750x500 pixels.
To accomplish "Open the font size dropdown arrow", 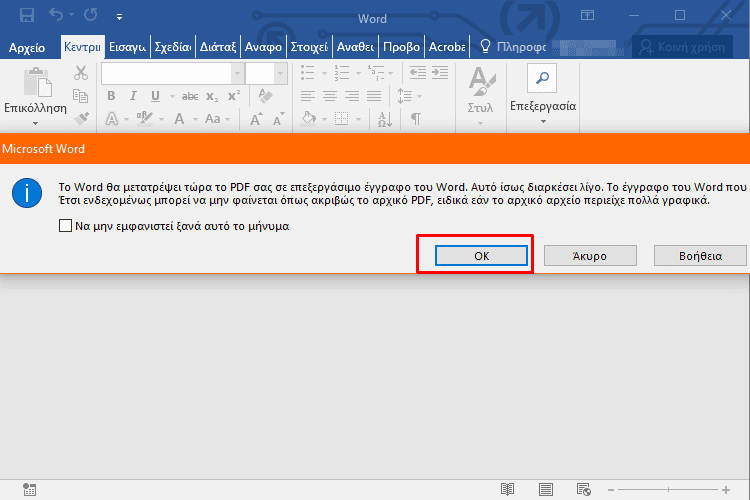I will click(x=280, y=74).
